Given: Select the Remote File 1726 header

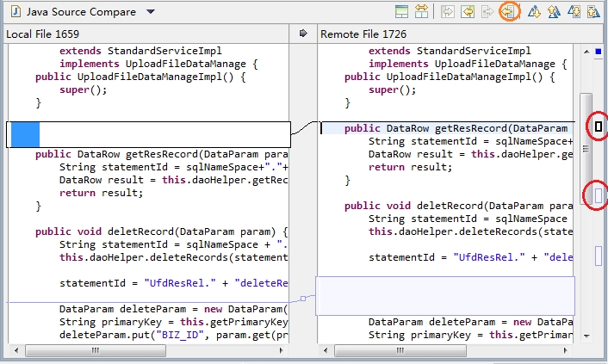Looking at the screenshot, I should click(x=363, y=34).
